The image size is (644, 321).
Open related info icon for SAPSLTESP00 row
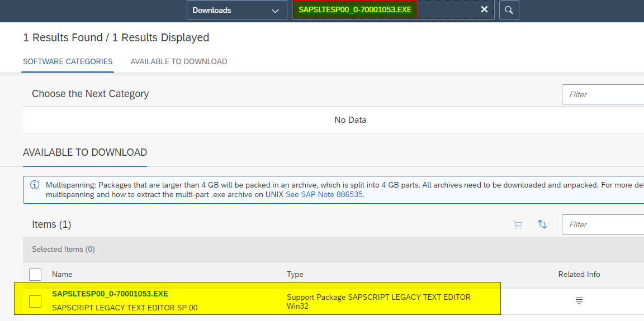tap(579, 301)
